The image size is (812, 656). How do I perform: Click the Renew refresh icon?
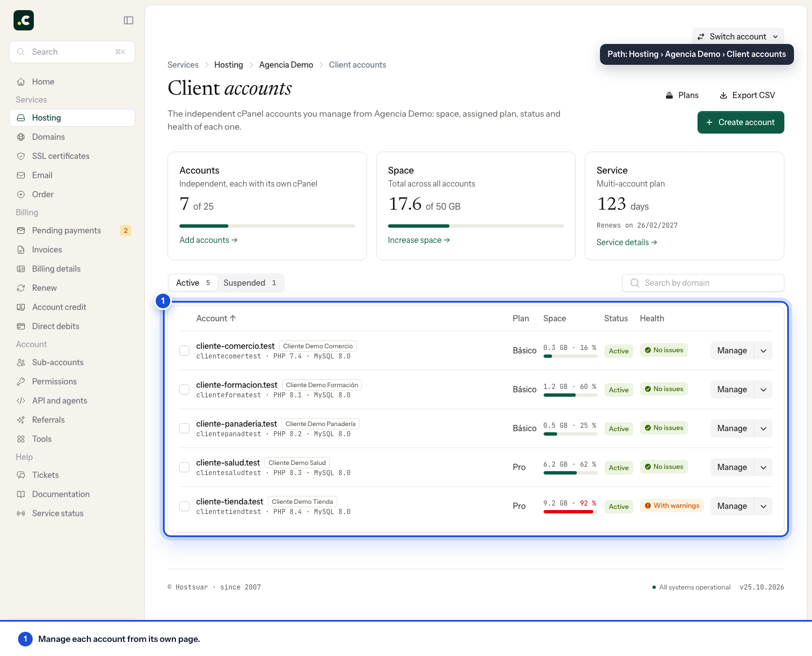pos(21,288)
